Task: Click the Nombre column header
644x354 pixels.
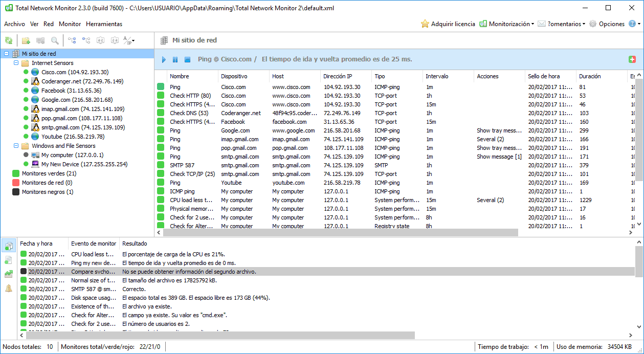Action: click(x=192, y=76)
